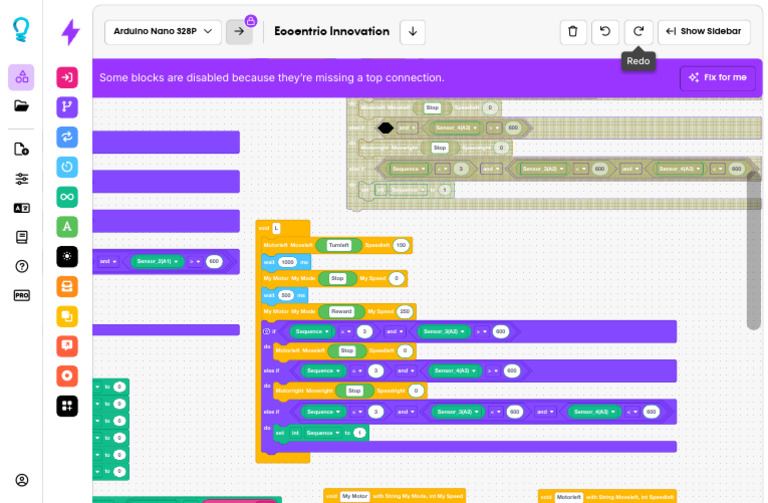Image resolution: width=768 pixels, height=503 pixels.
Task: Open the settings gear on the if block
Action: tap(266, 332)
